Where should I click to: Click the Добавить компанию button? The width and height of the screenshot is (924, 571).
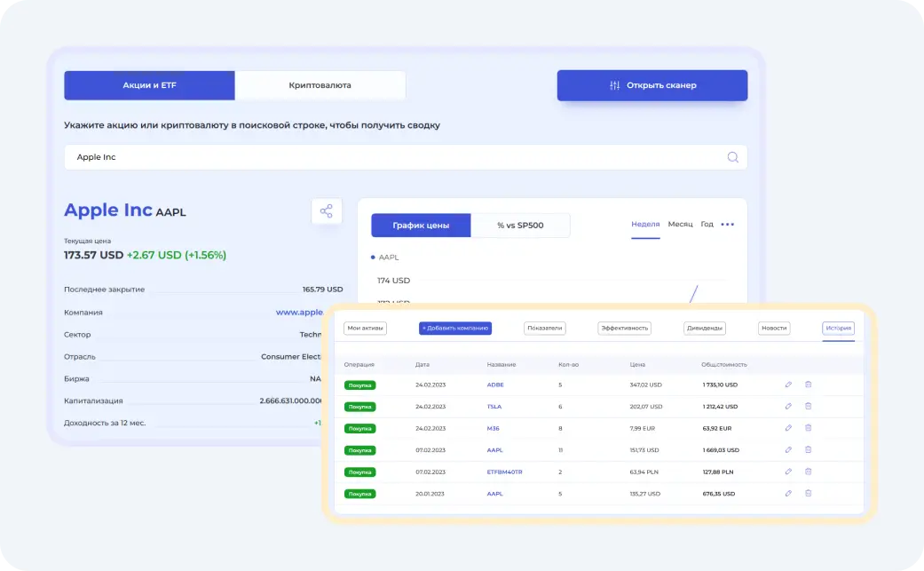[x=454, y=328]
